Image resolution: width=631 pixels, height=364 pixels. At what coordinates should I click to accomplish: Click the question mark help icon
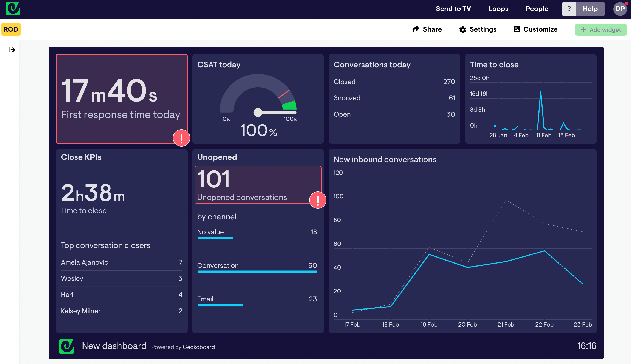tap(569, 9)
